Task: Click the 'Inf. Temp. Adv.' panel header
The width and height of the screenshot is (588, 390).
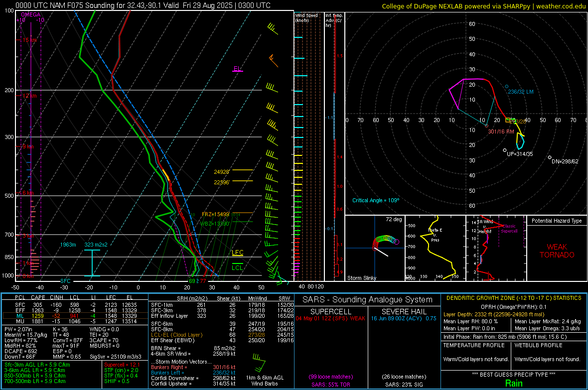Action: coord(334,20)
